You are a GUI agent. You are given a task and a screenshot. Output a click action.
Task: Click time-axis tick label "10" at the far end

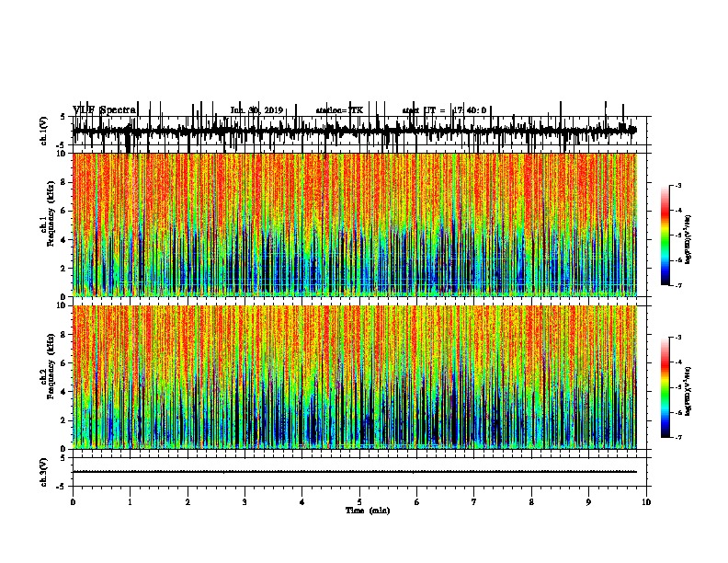coord(646,502)
